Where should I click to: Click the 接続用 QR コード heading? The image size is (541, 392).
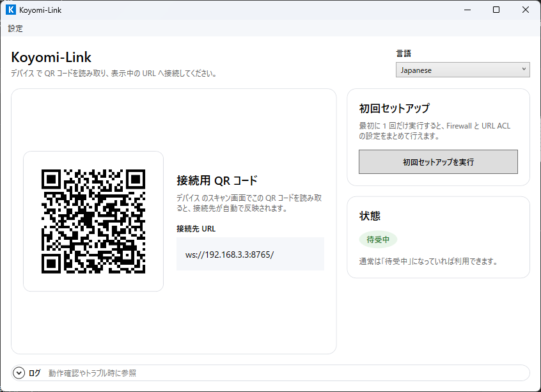pyautogui.click(x=217, y=180)
